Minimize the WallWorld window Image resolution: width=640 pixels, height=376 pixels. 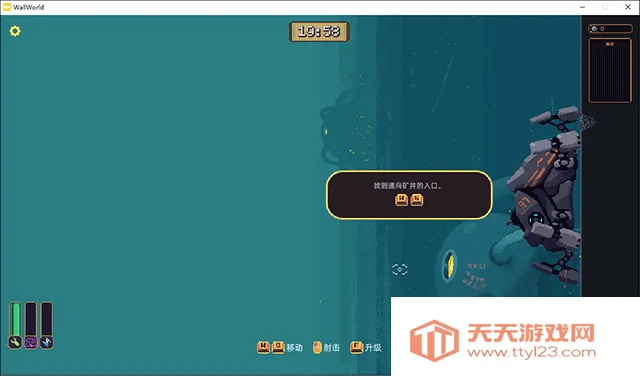coord(582,7)
